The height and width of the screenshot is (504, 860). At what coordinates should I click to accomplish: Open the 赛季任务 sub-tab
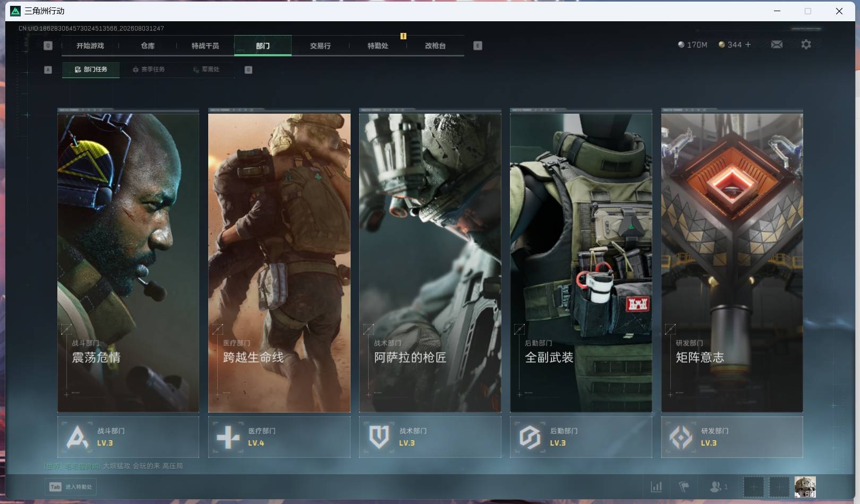[x=148, y=70]
